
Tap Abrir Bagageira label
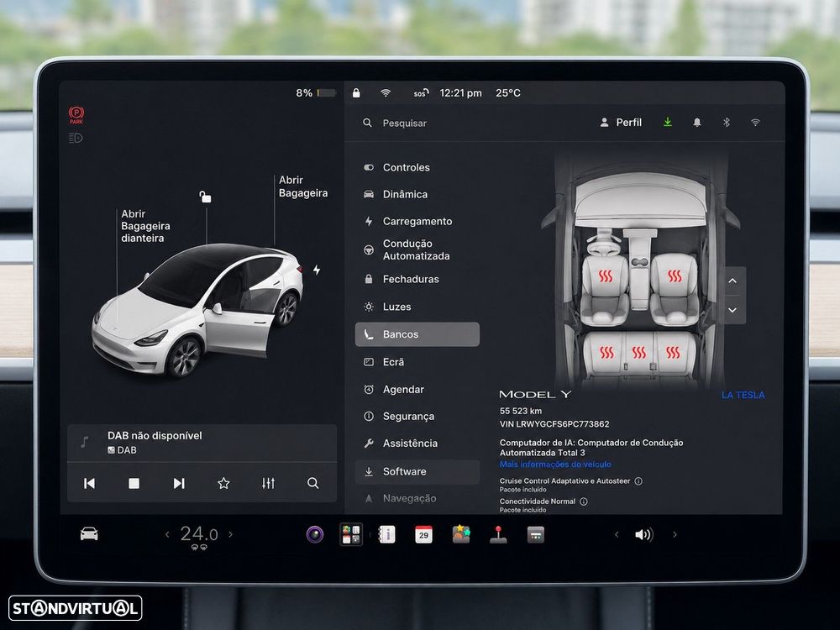(x=302, y=186)
